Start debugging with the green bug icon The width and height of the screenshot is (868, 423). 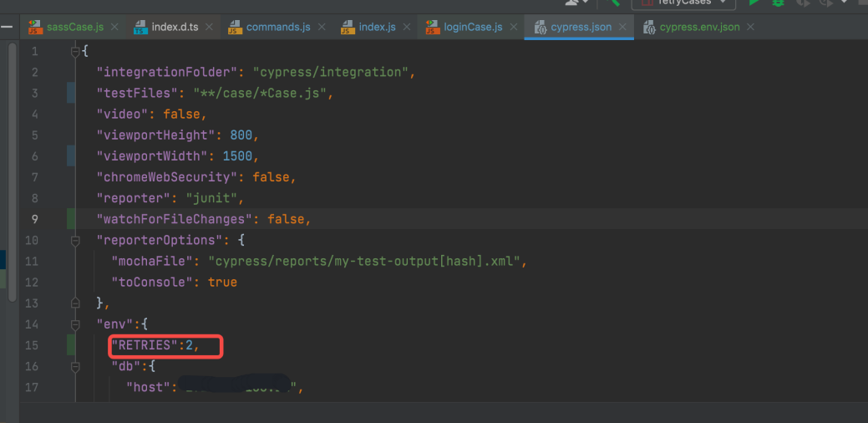point(779,3)
